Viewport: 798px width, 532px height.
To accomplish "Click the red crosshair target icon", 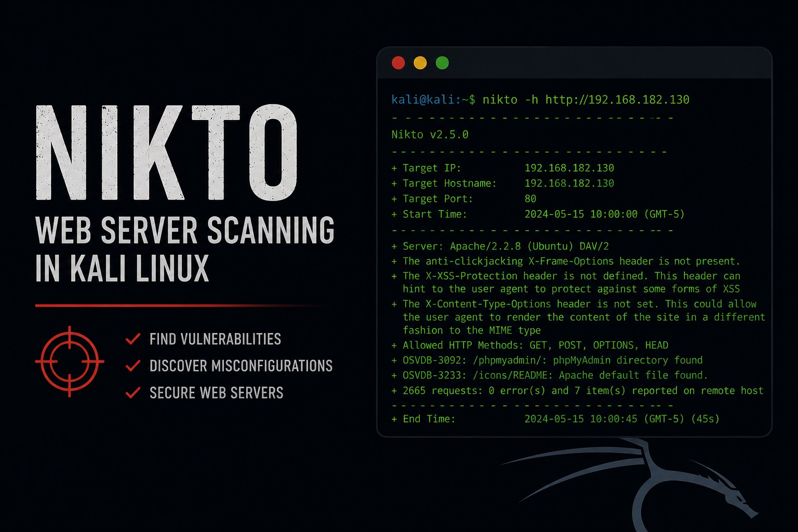I will point(70,361).
